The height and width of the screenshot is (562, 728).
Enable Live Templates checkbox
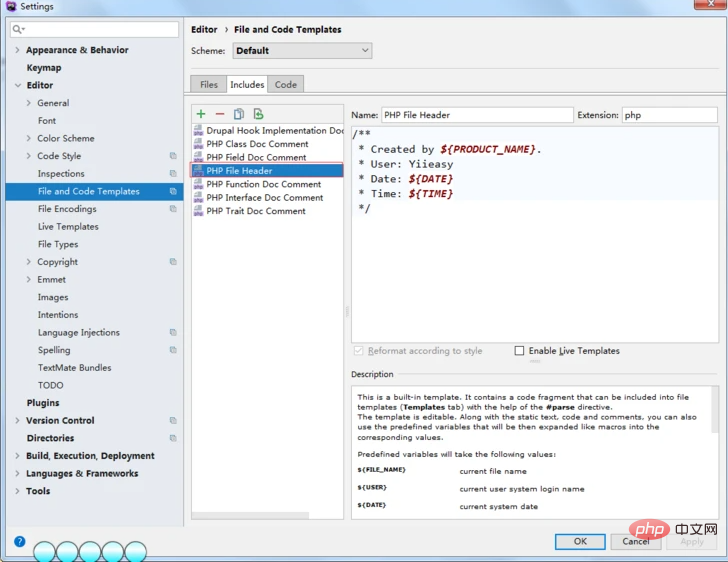coord(519,351)
